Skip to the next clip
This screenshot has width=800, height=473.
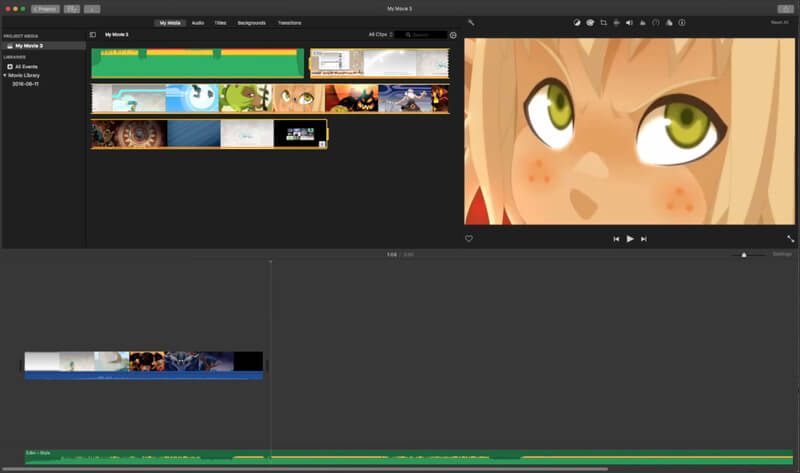[644, 239]
